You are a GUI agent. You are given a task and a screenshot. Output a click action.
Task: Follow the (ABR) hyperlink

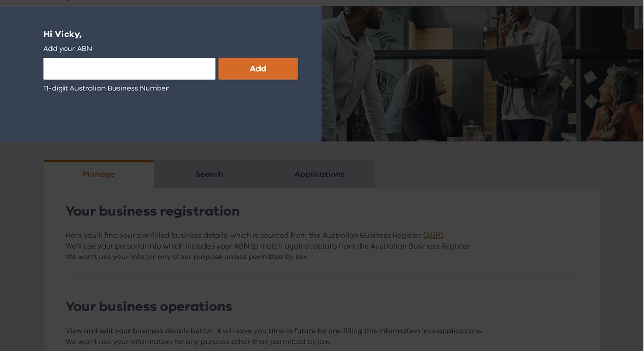pos(433,235)
